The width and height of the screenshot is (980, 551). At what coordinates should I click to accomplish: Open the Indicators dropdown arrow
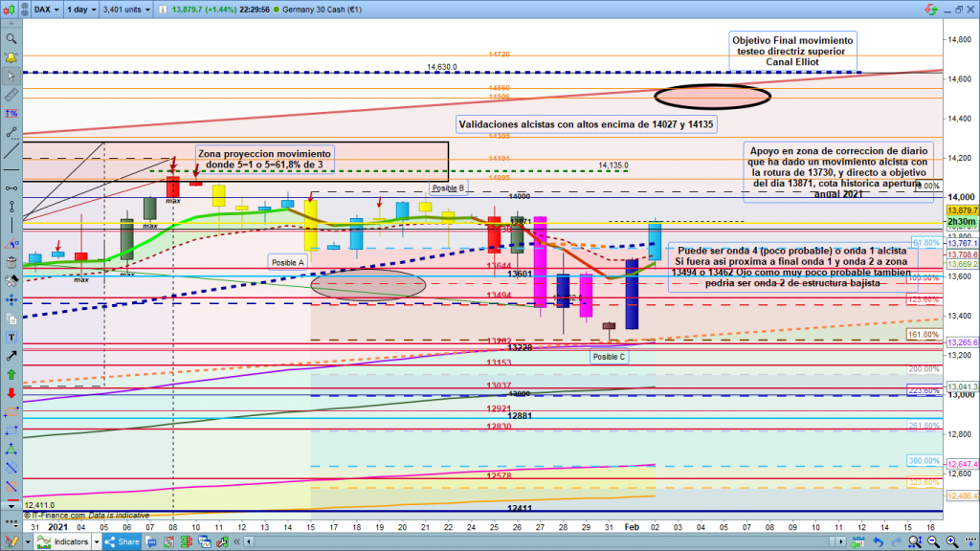(96, 543)
